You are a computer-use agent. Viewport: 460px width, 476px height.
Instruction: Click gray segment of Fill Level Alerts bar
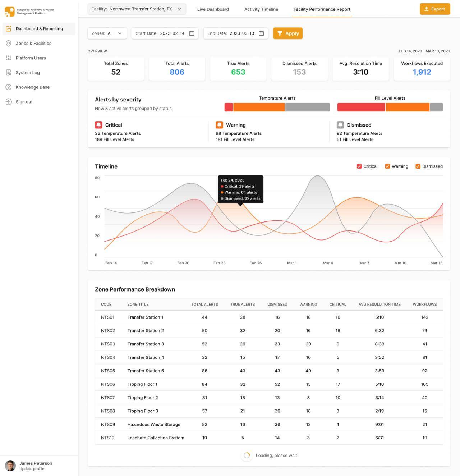click(x=437, y=107)
